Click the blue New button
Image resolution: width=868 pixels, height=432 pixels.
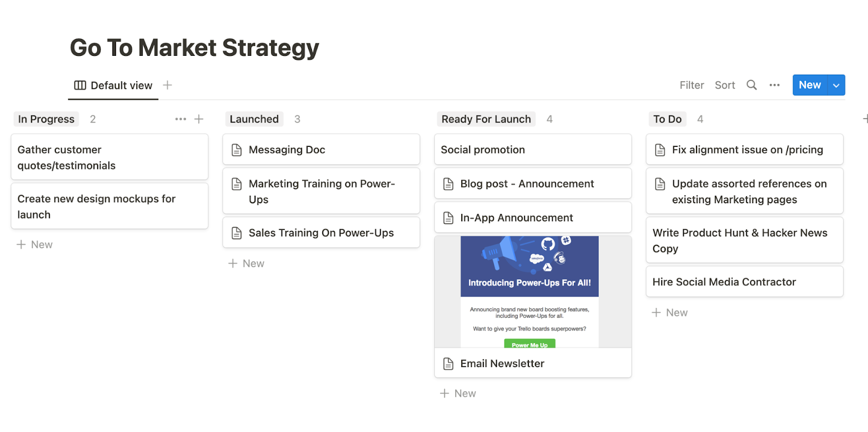[810, 85]
